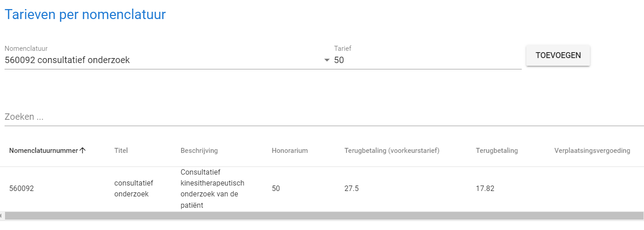The image size is (644, 230).
Task: Click the 27.5 voorkeurstarief cell
Action: pyautogui.click(x=351, y=189)
